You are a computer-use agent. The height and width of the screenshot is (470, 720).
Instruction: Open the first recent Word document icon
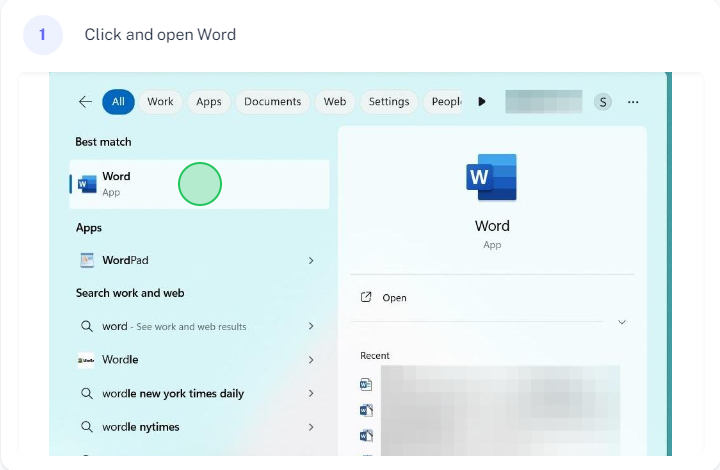[x=366, y=384]
